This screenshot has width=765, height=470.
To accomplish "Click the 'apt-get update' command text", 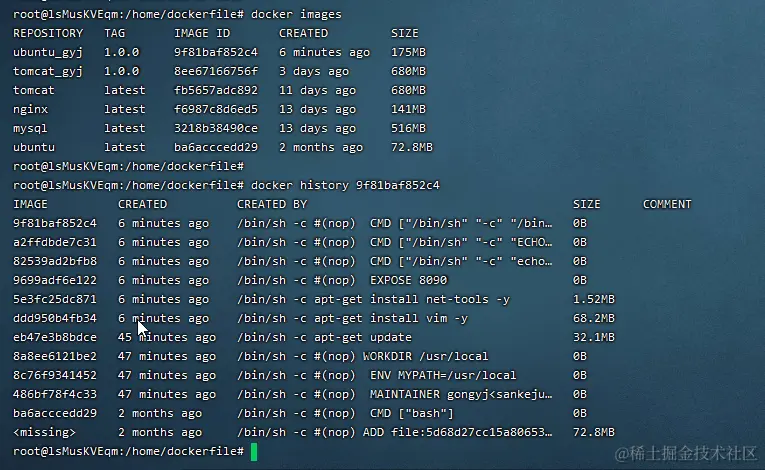I will pos(362,337).
